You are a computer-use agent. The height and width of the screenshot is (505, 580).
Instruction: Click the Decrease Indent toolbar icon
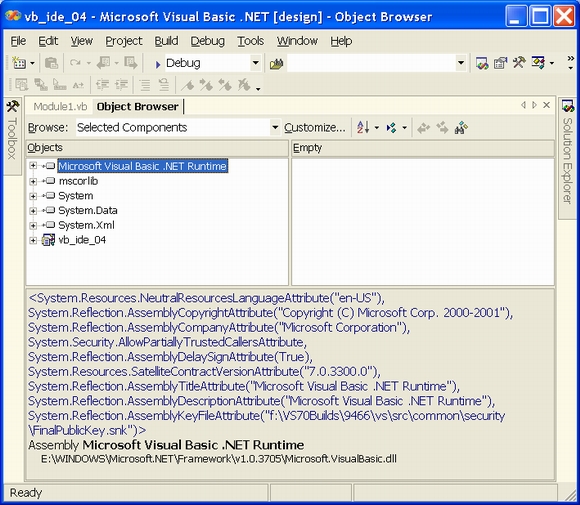(x=102, y=85)
